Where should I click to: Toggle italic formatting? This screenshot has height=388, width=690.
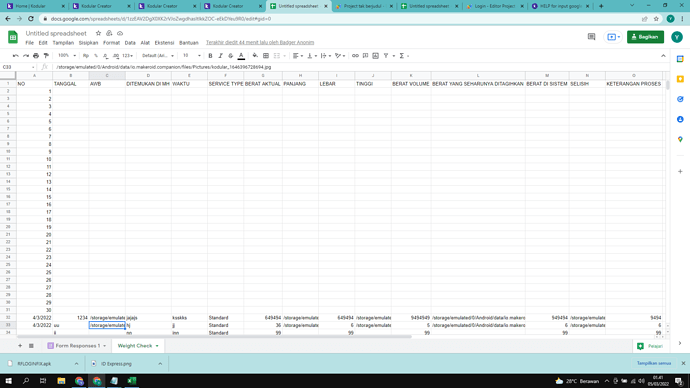(x=220, y=56)
